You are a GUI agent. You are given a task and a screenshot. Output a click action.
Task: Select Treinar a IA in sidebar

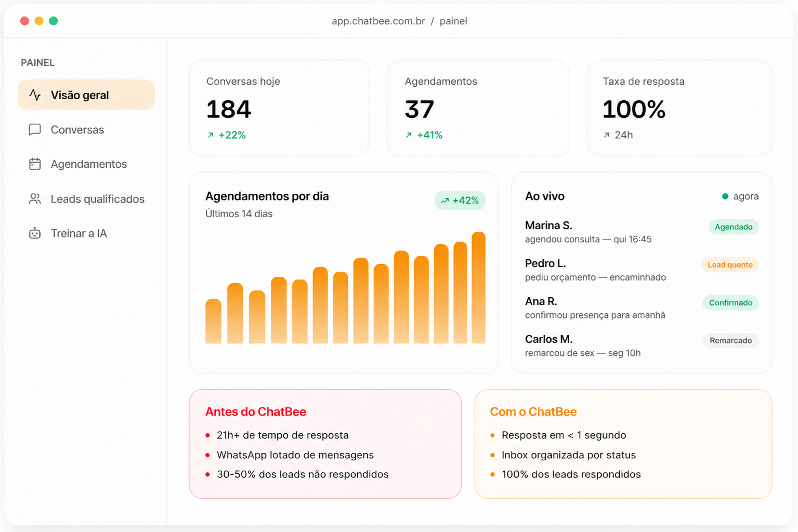[86, 233]
